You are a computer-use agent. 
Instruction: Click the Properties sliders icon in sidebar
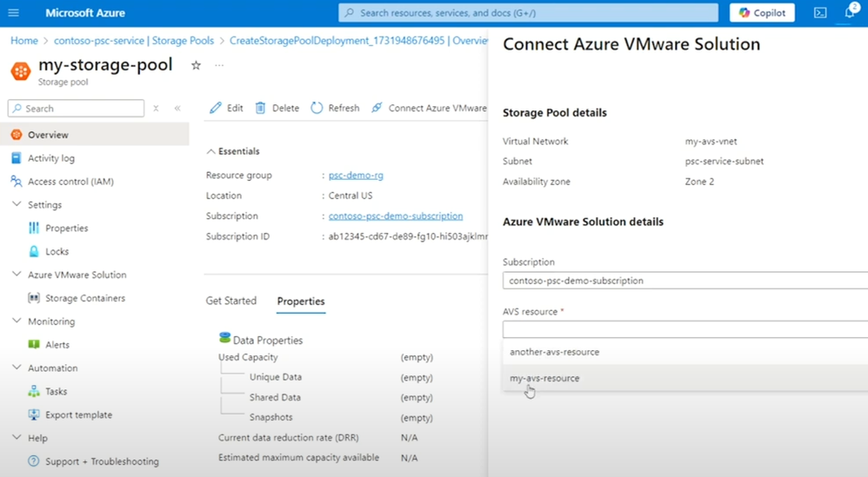[x=34, y=228]
